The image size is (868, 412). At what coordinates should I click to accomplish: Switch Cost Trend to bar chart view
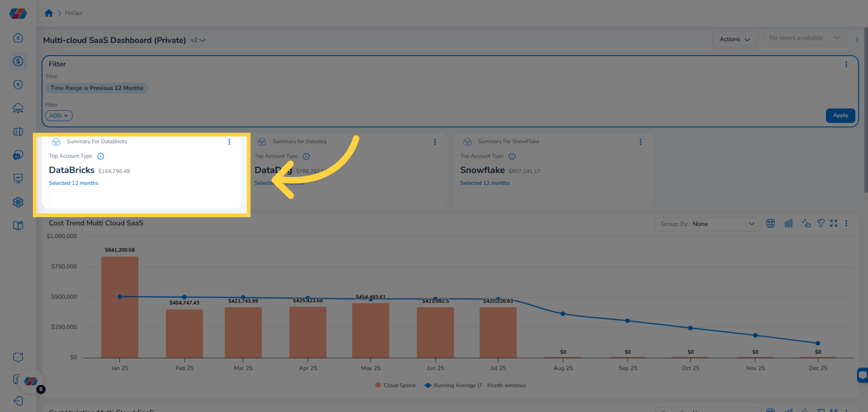coord(788,223)
